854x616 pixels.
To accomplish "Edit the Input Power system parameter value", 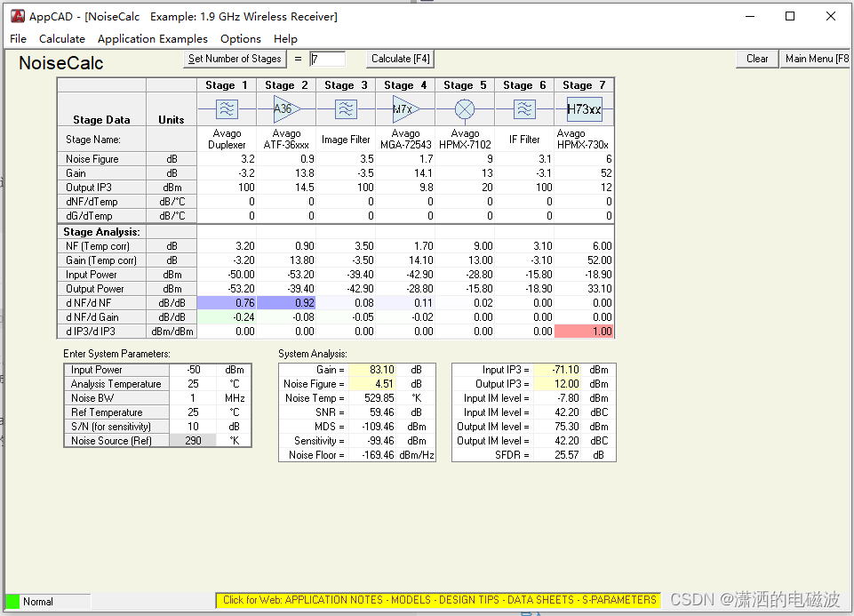I will pyautogui.click(x=193, y=370).
